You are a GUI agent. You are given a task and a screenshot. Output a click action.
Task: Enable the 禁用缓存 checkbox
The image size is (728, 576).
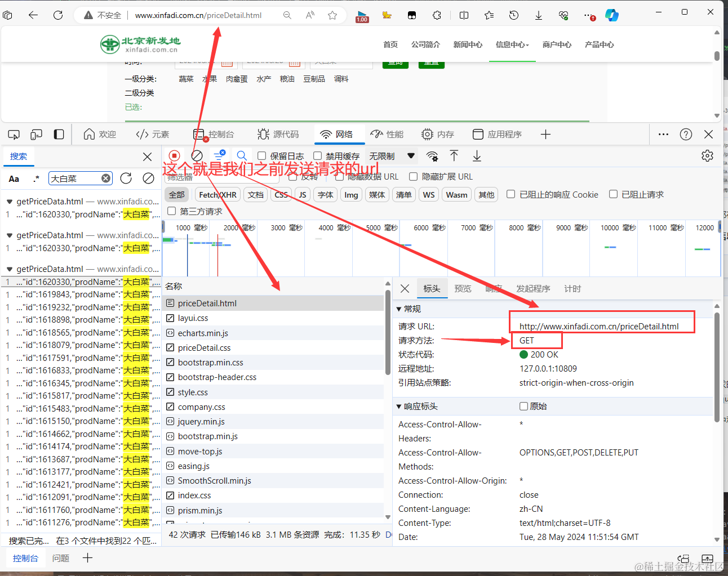[317, 155]
